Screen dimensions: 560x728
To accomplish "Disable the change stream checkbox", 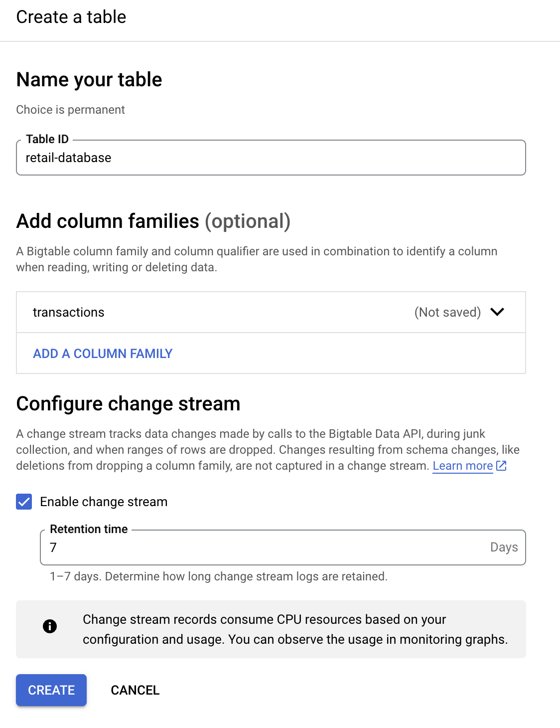I will click(23, 502).
